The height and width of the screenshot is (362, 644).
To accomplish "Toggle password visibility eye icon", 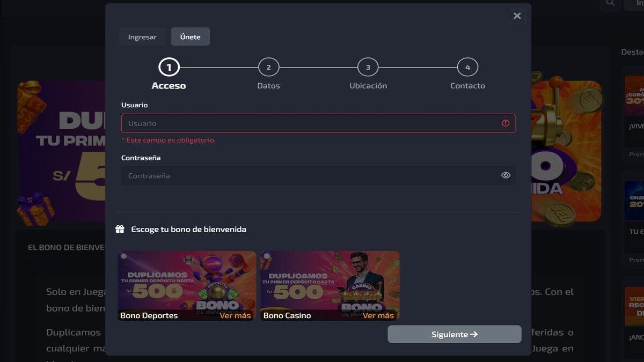I will click(x=506, y=175).
